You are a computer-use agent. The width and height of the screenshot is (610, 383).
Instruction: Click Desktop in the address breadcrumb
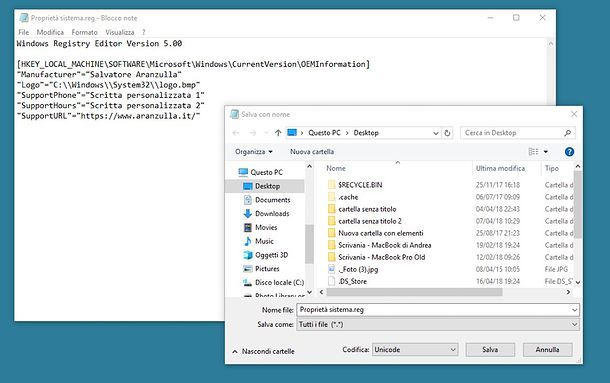[x=366, y=133]
